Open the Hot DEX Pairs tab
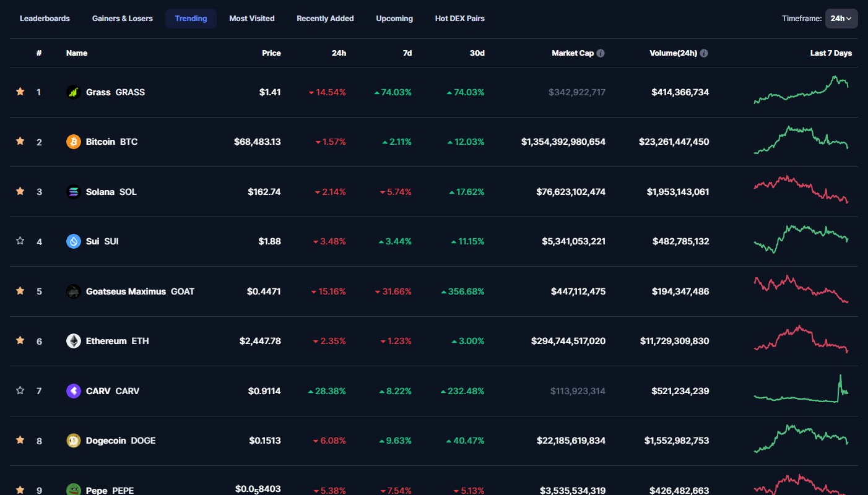Screen dimensions: 868x495 (x=460, y=19)
